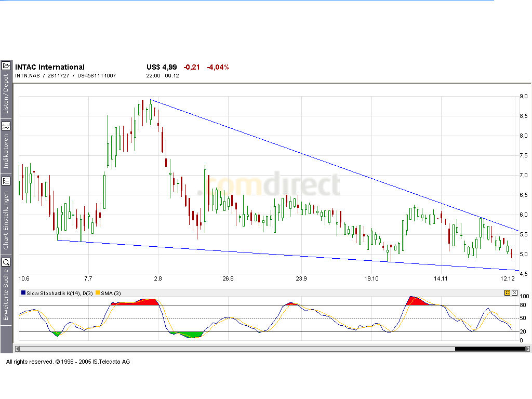Click the yellow stochastic settings icon

507,293
